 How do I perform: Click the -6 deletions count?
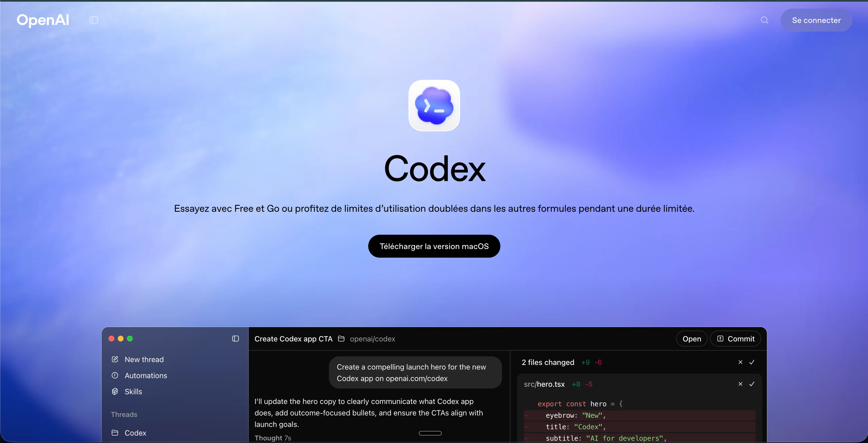click(x=598, y=363)
